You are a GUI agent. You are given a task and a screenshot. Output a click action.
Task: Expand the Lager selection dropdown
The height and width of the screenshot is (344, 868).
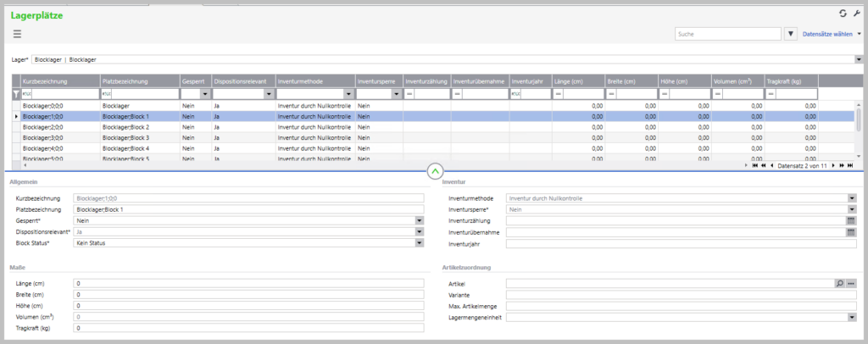tap(859, 59)
